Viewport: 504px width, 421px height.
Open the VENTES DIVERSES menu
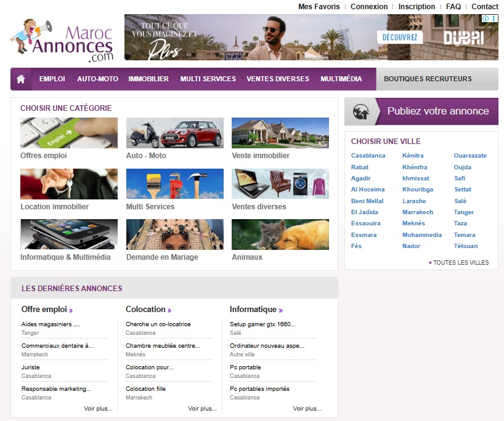278,79
